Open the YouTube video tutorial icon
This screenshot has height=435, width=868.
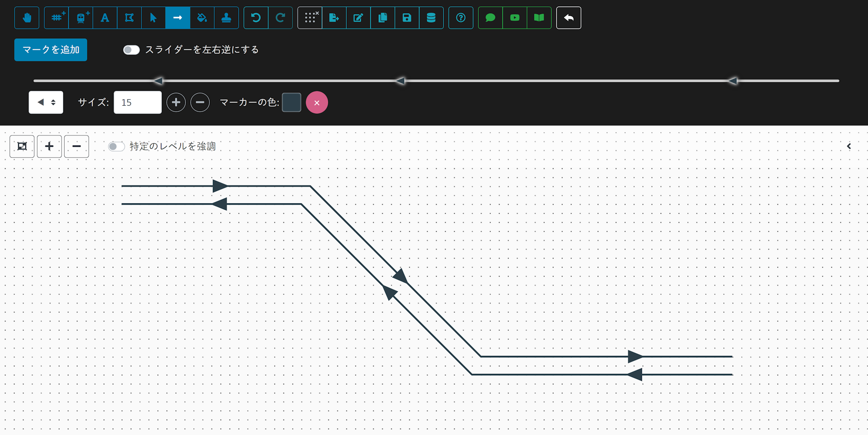515,18
